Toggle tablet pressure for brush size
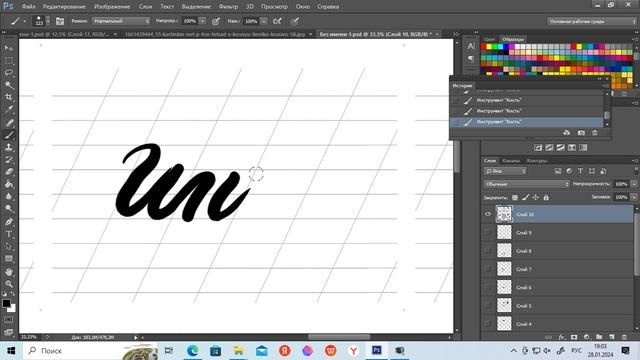This screenshot has height=360, width=640. [x=294, y=21]
